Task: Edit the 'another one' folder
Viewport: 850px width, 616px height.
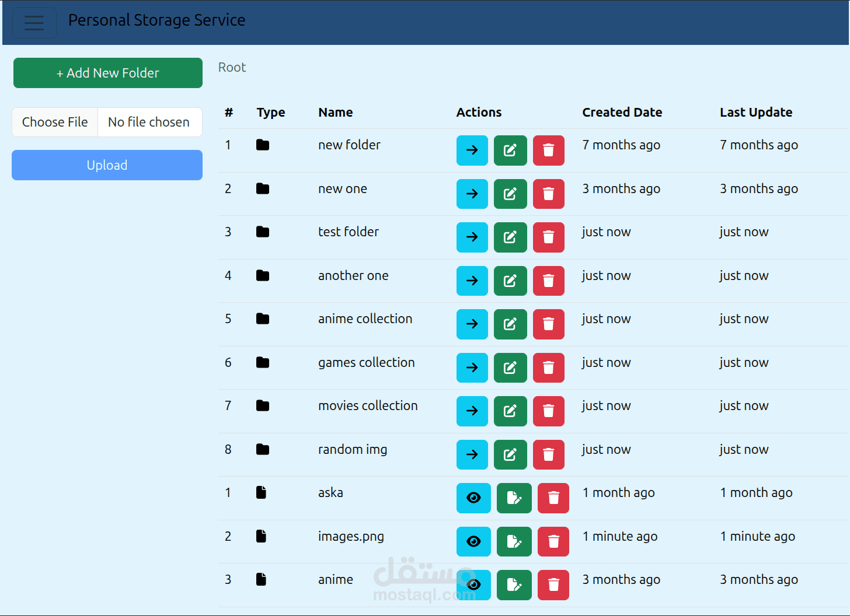Action: click(510, 281)
